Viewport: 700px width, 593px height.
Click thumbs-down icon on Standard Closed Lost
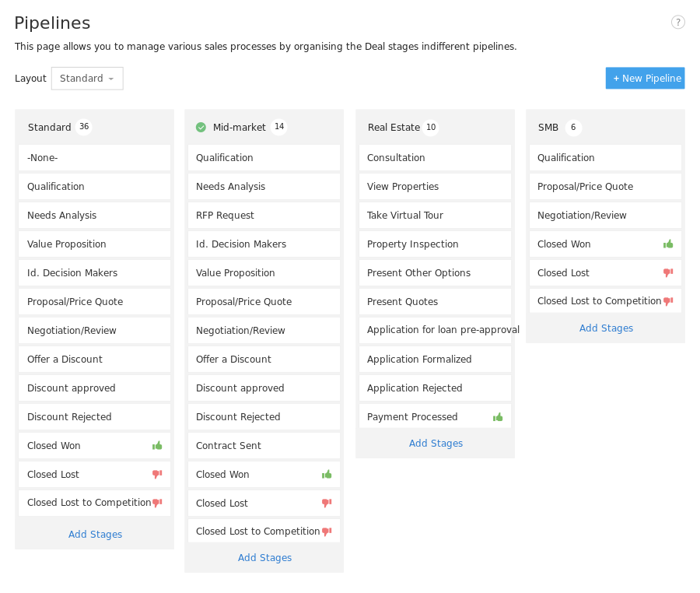coord(157,474)
